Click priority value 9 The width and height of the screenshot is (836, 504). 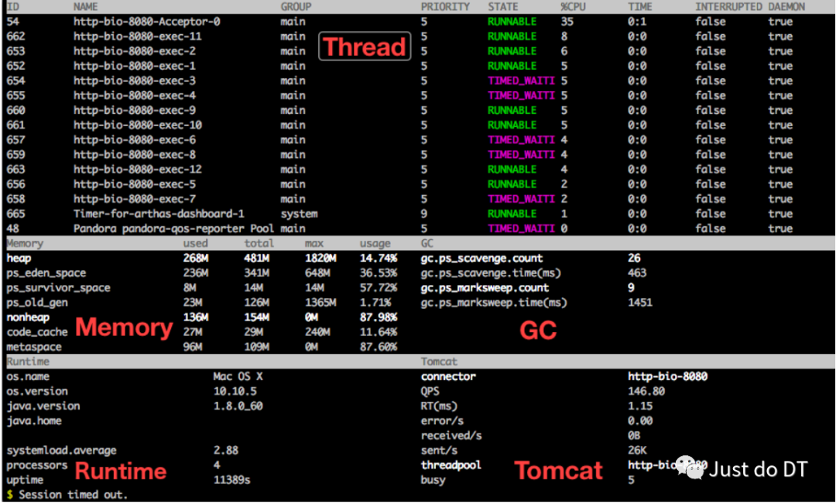click(424, 214)
